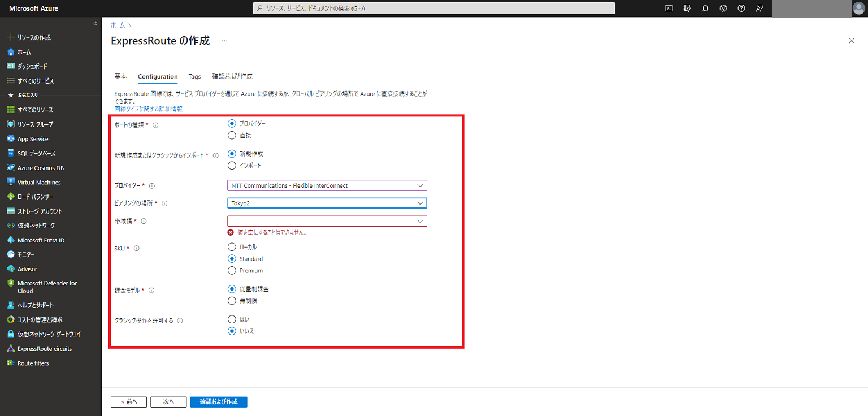Screen dimensions: 868x416
Task: Focus the top resource search box
Action: tap(433, 8)
